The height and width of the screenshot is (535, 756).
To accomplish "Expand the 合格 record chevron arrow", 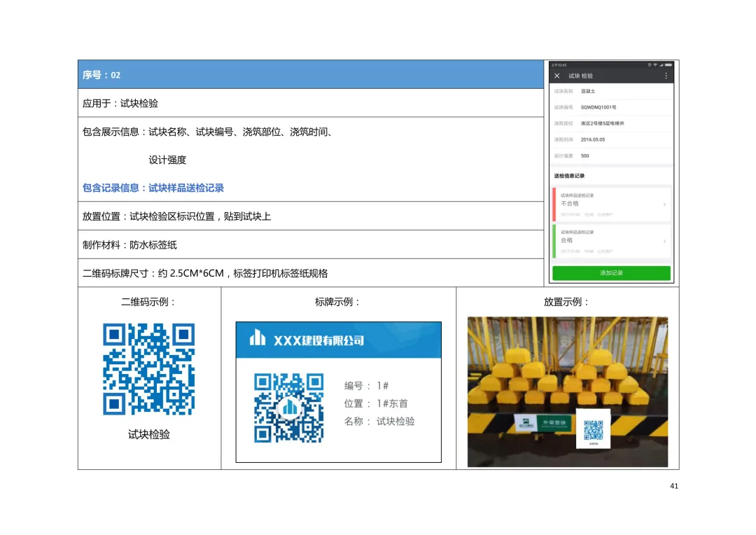I will (x=664, y=241).
